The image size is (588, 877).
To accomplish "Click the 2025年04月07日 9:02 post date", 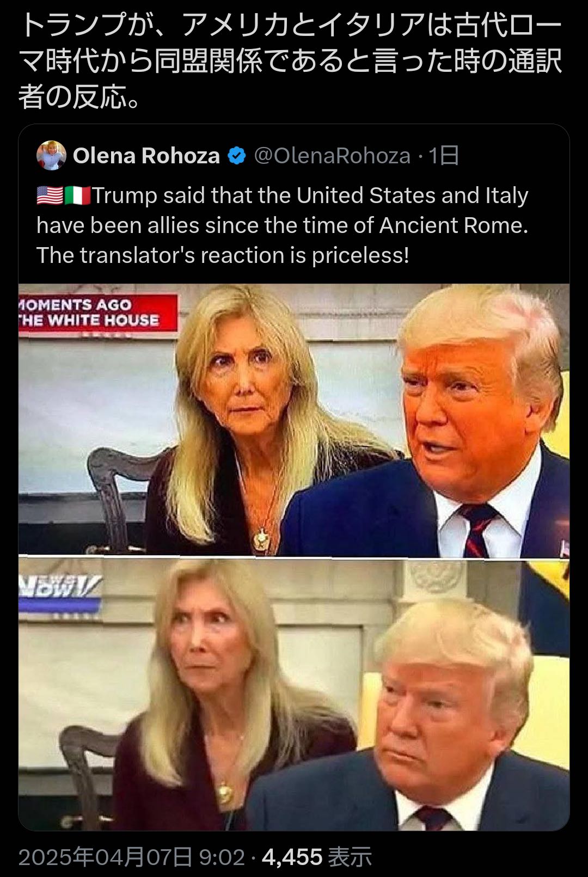I will pyautogui.click(x=132, y=857).
